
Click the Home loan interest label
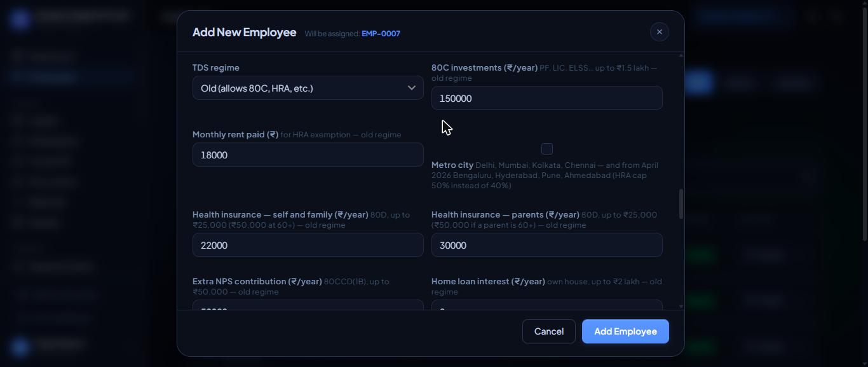(488, 281)
